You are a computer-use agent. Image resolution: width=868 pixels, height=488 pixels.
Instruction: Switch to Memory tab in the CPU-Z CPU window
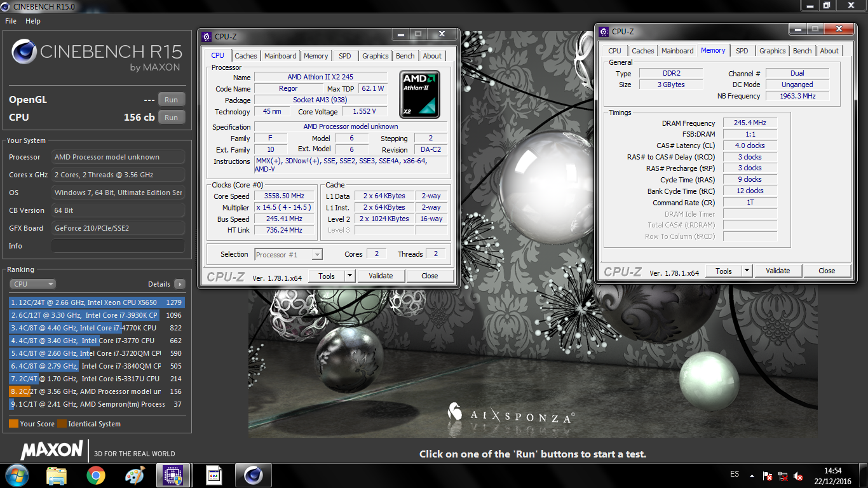point(316,56)
